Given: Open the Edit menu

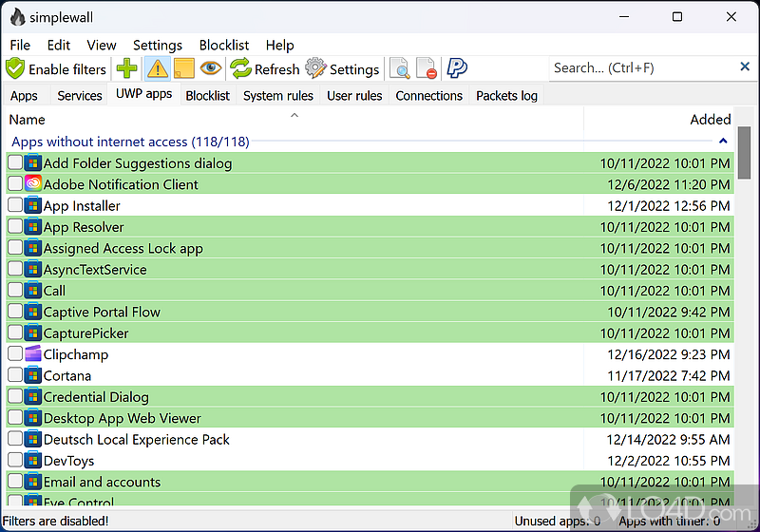Looking at the screenshot, I should tap(59, 45).
